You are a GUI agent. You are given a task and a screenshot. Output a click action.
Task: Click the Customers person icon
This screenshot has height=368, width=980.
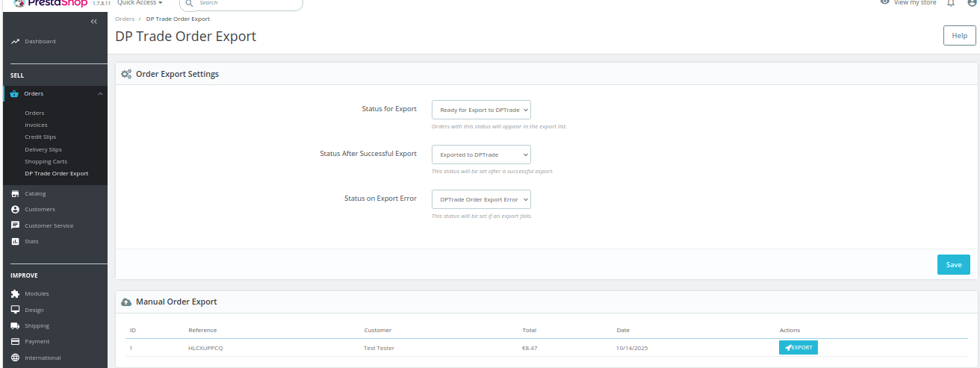(15, 210)
